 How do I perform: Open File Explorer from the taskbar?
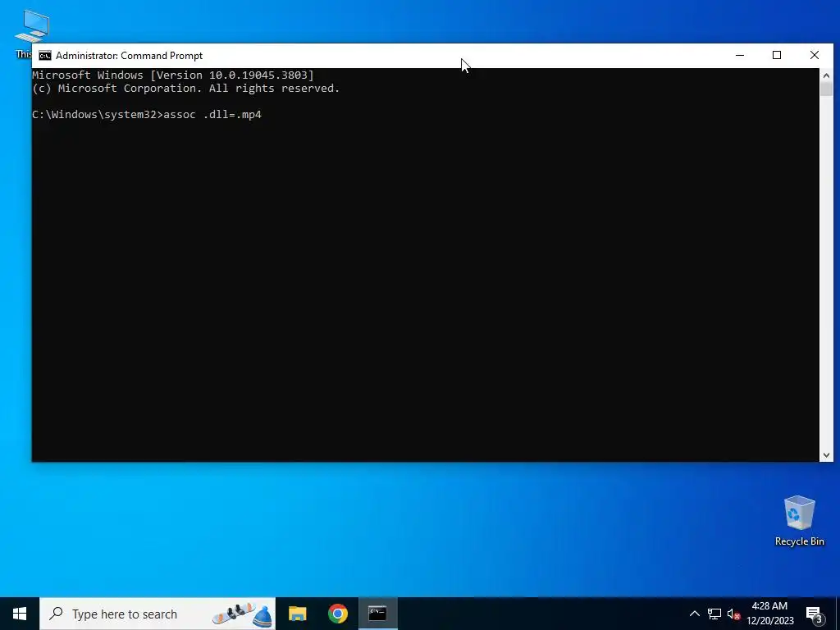[x=297, y=614]
